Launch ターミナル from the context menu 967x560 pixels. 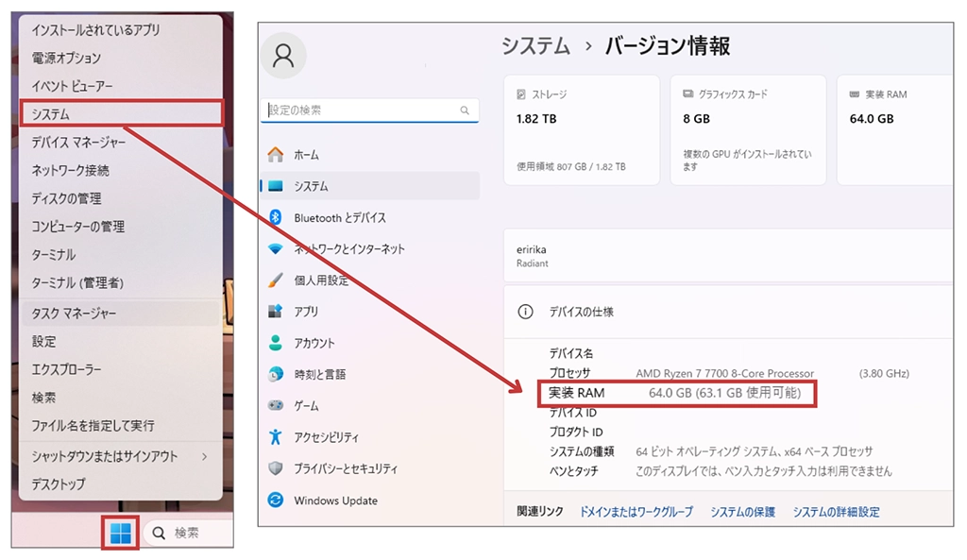coord(121,255)
